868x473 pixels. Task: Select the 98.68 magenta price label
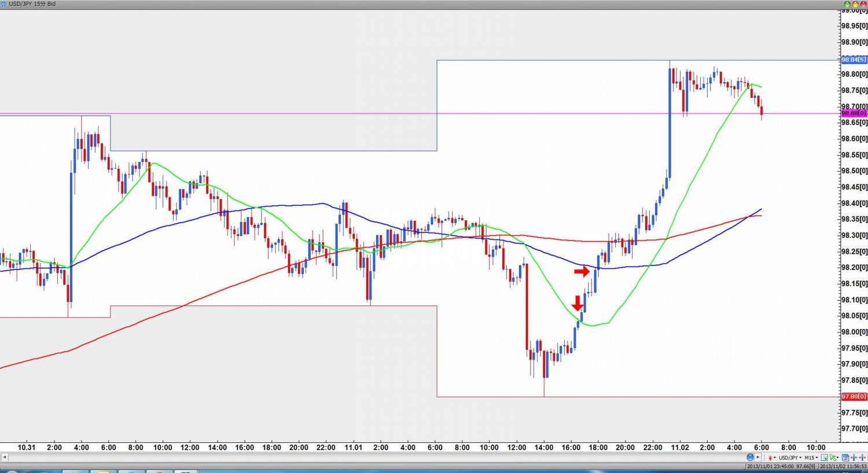[854, 113]
